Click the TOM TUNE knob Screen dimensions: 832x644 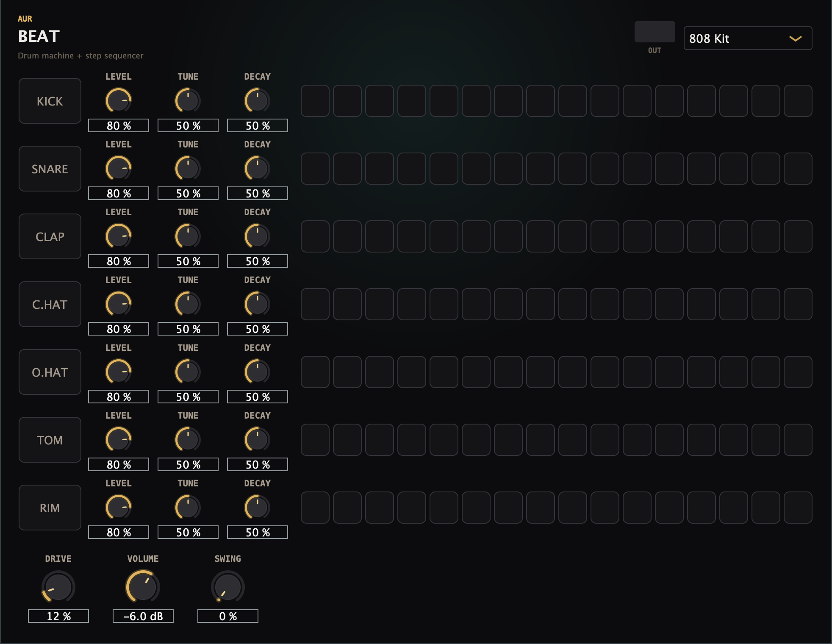point(188,439)
